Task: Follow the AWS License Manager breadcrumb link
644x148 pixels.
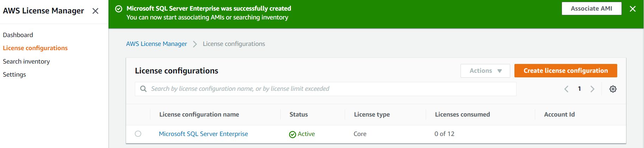Action: coord(157,44)
